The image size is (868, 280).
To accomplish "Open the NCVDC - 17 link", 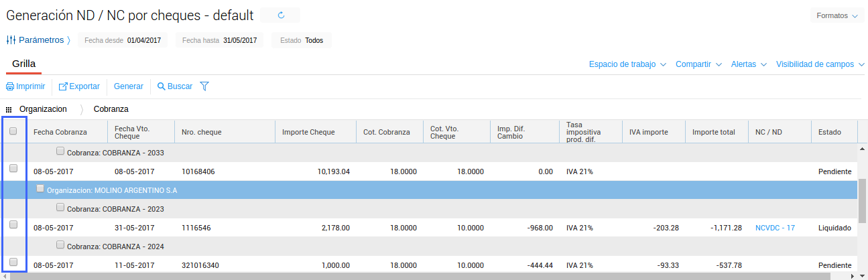I will (775, 228).
